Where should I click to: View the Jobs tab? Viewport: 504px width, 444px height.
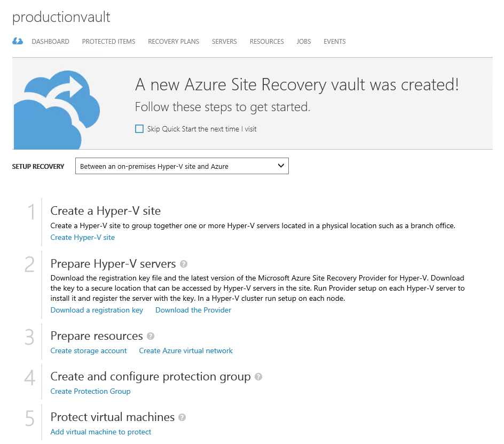(x=304, y=42)
